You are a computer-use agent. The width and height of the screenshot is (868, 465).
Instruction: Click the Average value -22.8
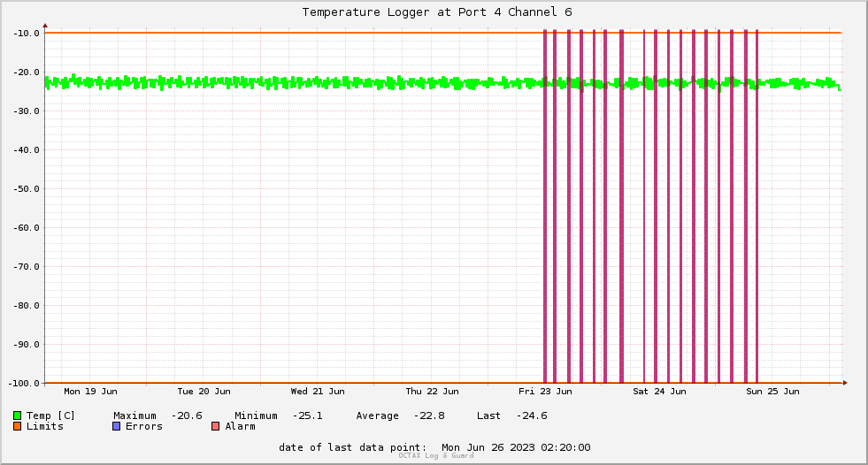tap(429, 415)
